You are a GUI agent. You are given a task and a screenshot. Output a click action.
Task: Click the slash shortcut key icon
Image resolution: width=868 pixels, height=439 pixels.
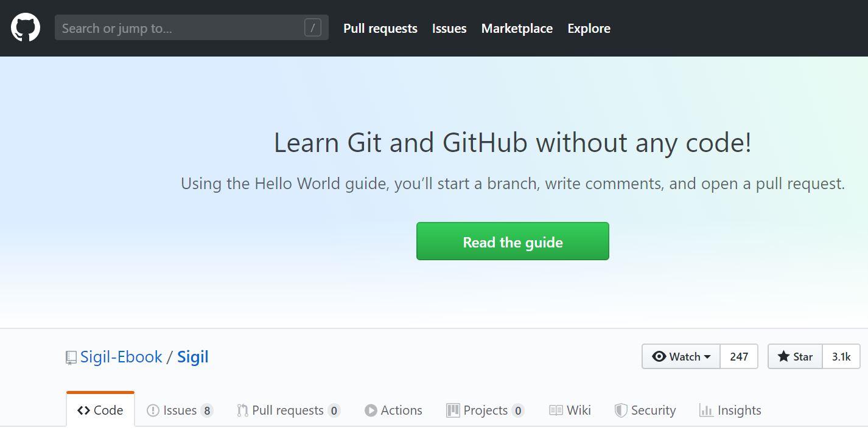click(313, 28)
